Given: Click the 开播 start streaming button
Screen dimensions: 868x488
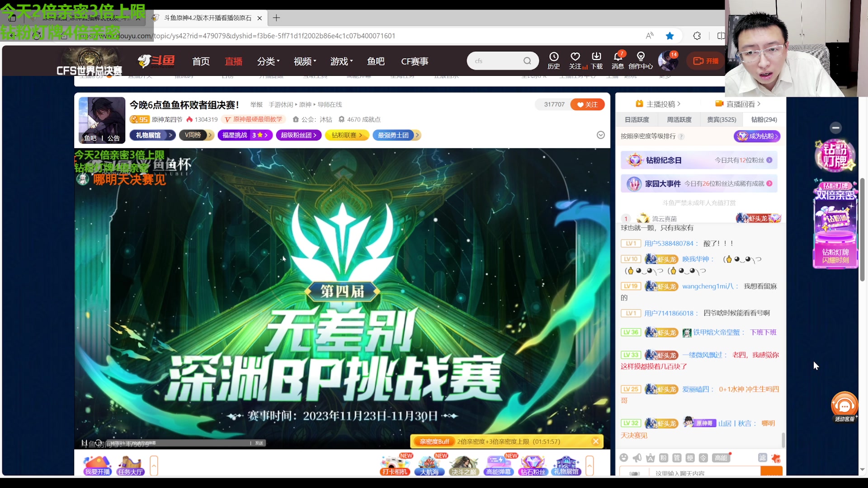Looking at the screenshot, I should click(706, 61).
